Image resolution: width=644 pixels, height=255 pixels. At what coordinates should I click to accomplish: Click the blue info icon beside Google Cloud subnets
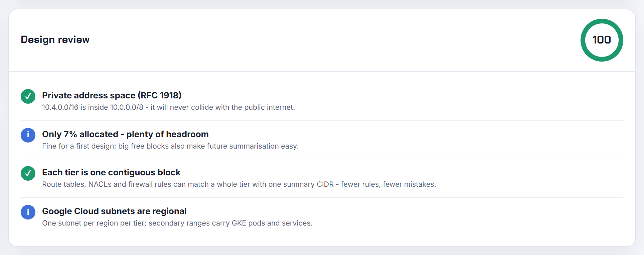(x=28, y=212)
